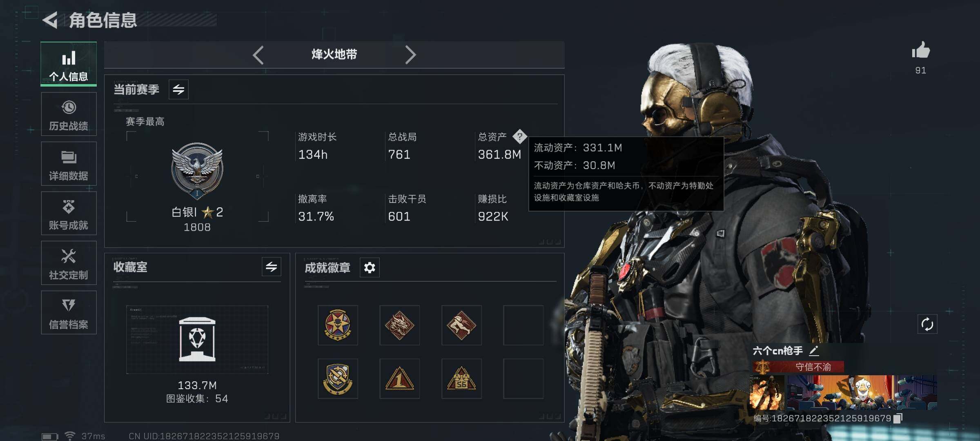The image size is (980, 441).
Task: Open the 信誉档案 tab
Action: (x=69, y=312)
